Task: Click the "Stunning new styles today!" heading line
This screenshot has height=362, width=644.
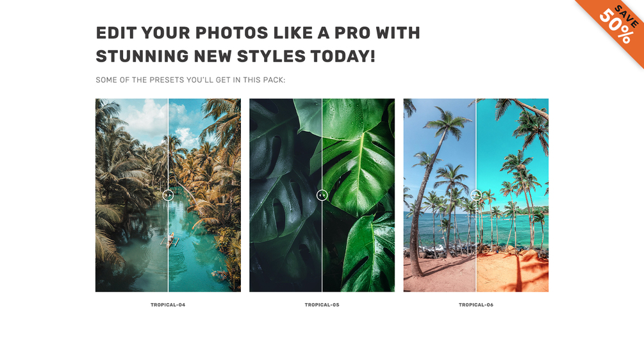Action: click(x=235, y=56)
